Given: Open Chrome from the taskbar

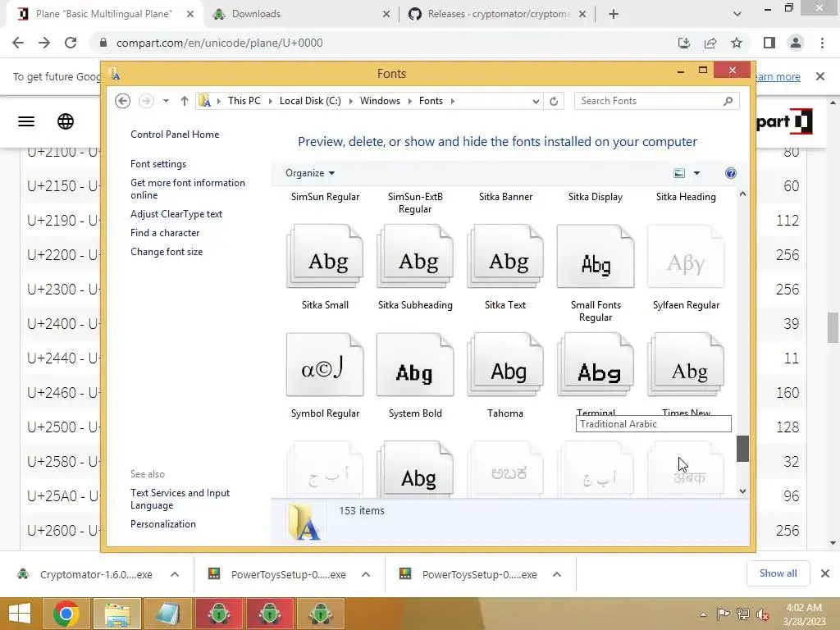Looking at the screenshot, I should click(67, 614).
